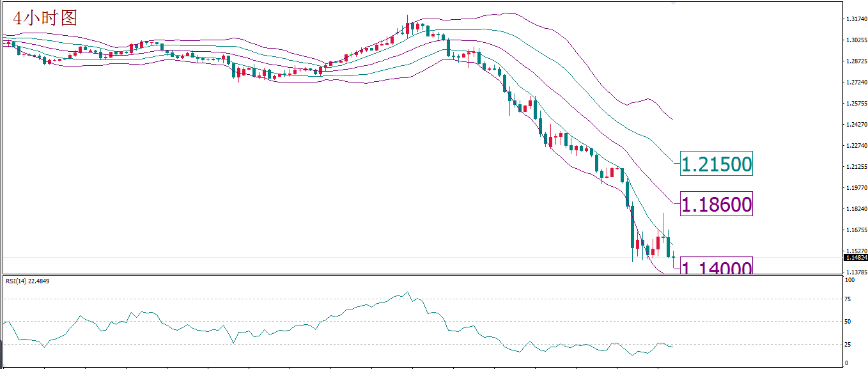868x369 pixels.
Task: Click the 1.30255 price axis value
Action: pos(856,40)
